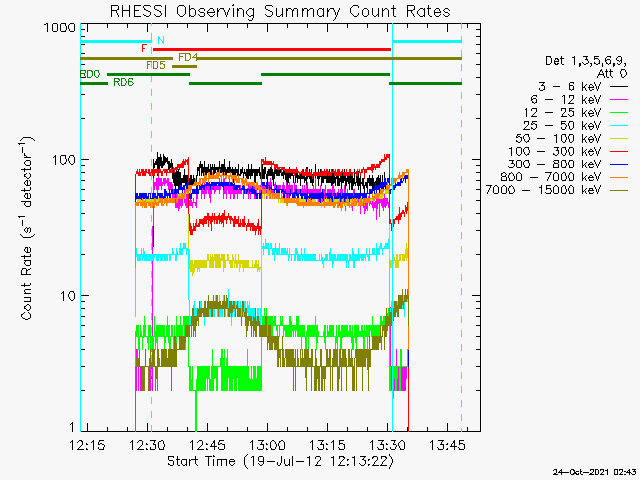Viewport: 640px width, 480px height.
Task: Click the green "BD0" flag label
Action: pyautogui.click(x=90, y=74)
